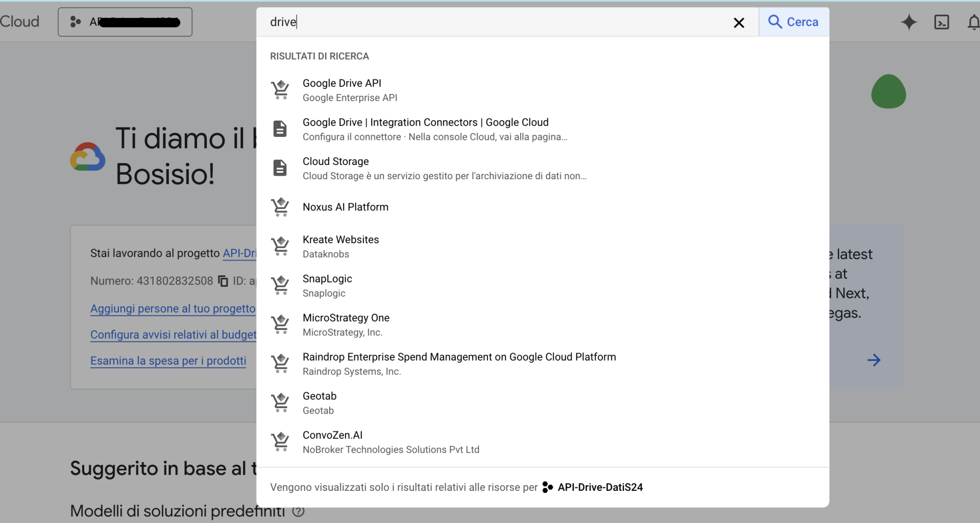
Task: Click the Geotab marketplace cart icon
Action: tap(280, 402)
